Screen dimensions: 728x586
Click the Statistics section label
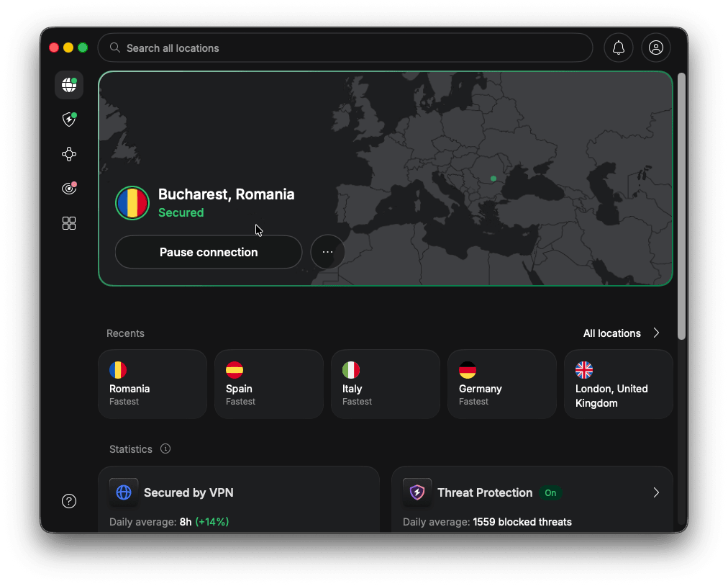131,449
